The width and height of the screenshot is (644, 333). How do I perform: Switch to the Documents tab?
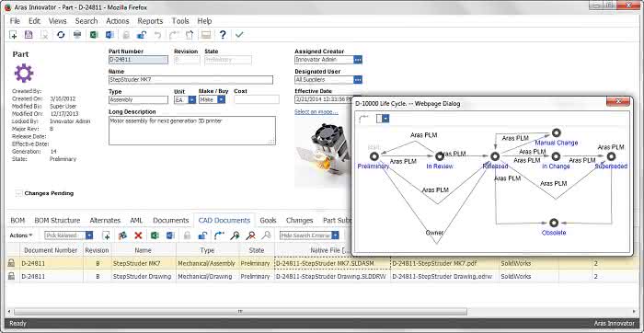coord(170,221)
